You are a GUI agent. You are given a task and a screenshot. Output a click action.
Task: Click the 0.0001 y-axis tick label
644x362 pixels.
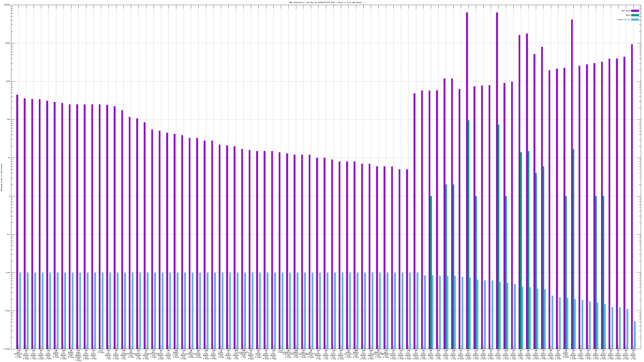click(x=7, y=349)
